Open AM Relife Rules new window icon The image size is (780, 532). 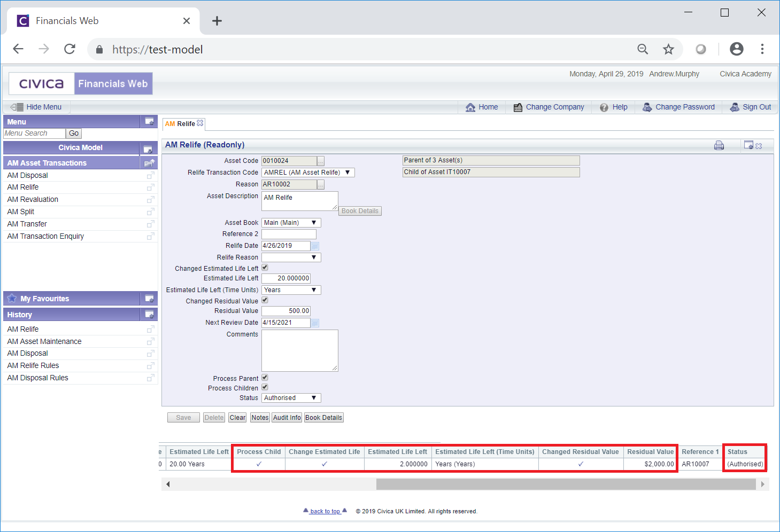pos(151,366)
